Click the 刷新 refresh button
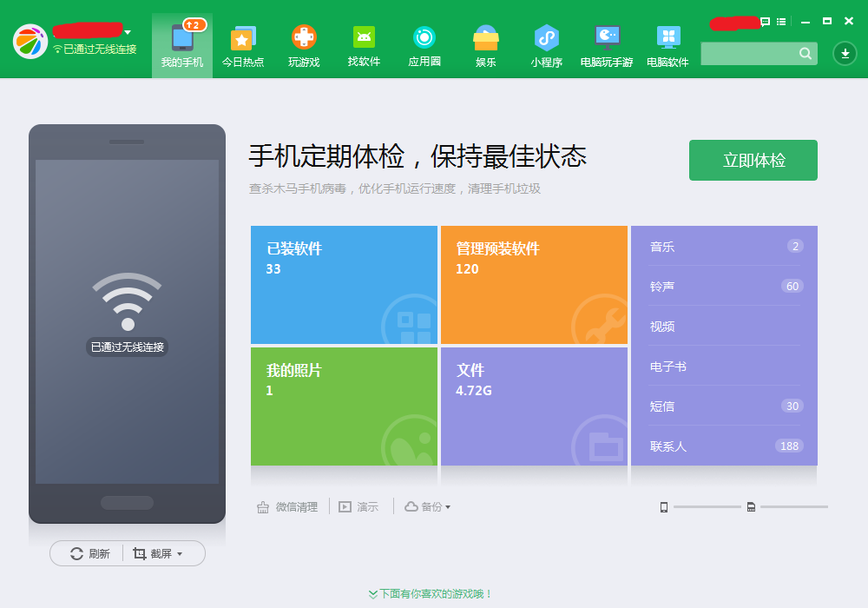 [x=87, y=553]
